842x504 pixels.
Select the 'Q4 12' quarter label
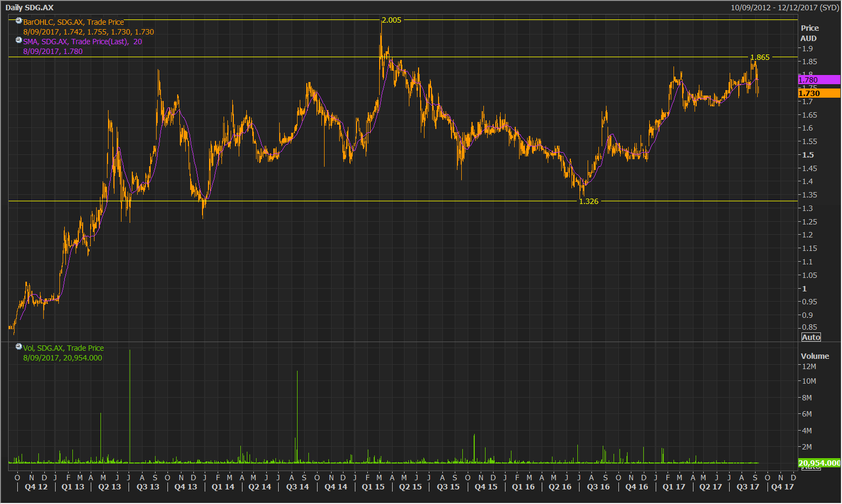coord(36,487)
